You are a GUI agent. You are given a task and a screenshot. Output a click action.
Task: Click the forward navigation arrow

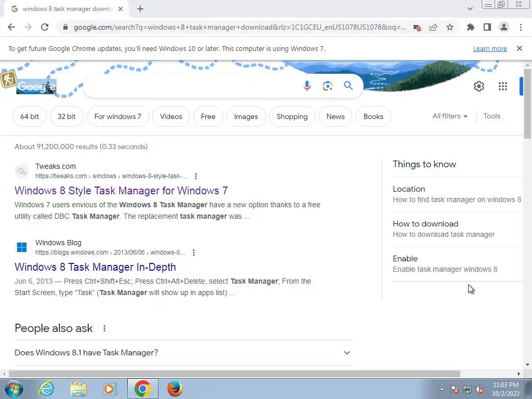pos(28,27)
